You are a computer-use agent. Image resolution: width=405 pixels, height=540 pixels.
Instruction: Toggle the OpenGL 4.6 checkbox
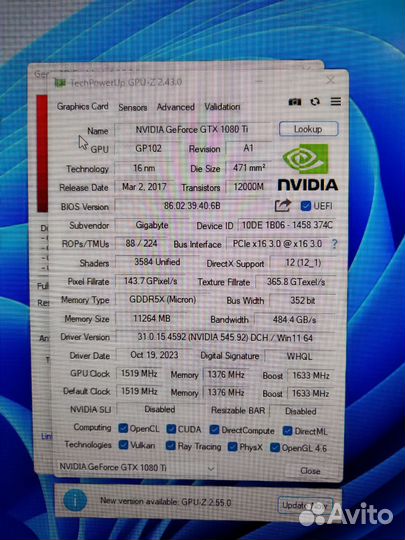click(275, 447)
